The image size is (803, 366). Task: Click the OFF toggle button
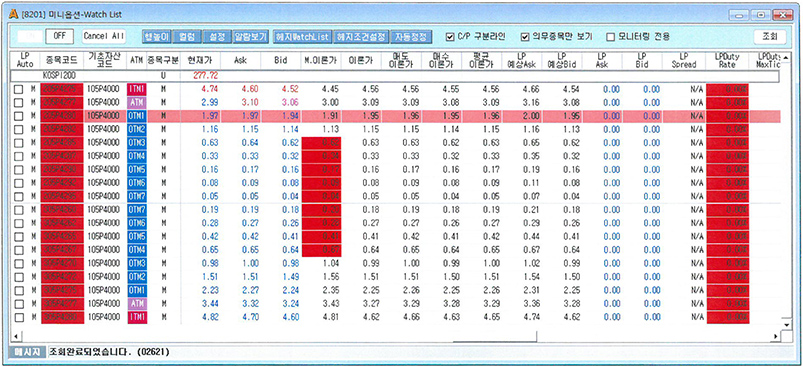tap(59, 36)
